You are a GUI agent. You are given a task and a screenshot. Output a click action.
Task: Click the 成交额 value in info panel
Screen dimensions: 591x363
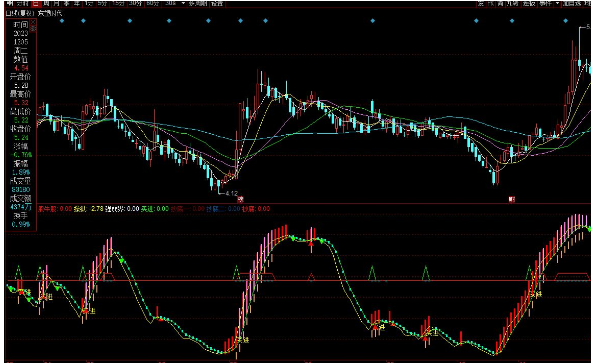pyautogui.click(x=21, y=207)
